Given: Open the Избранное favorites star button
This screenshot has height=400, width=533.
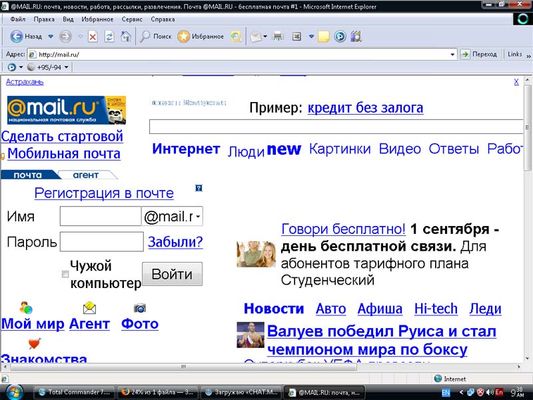Looking at the screenshot, I should pos(201,36).
